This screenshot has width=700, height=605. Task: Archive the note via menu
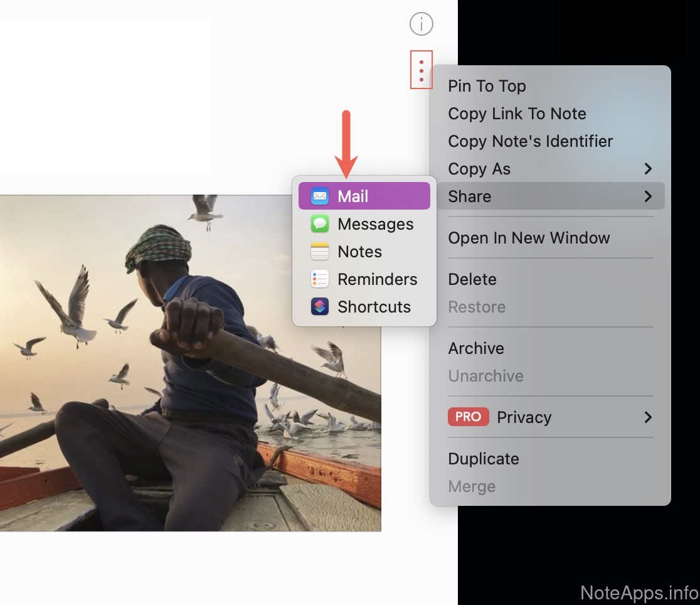pos(475,348)
